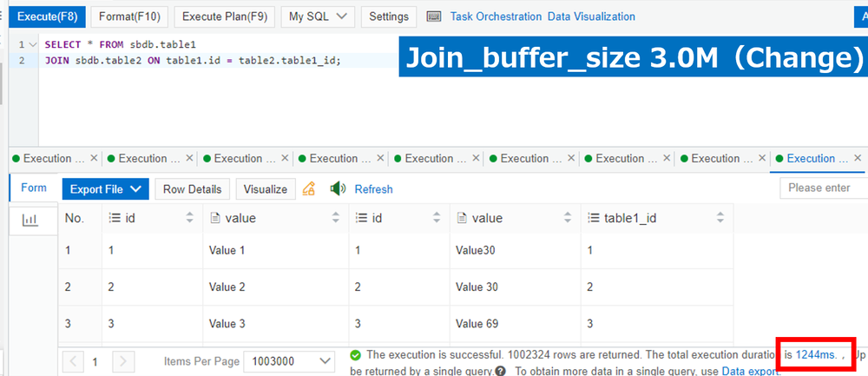Click the Row Details button
Viewport: 868px width, 376px height.
pyautogui.click(x=192, y=189)
